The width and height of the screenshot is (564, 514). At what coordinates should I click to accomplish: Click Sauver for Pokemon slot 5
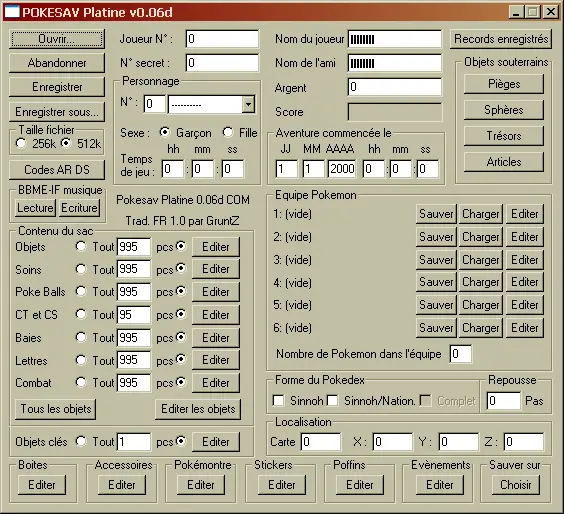(436, 305)
